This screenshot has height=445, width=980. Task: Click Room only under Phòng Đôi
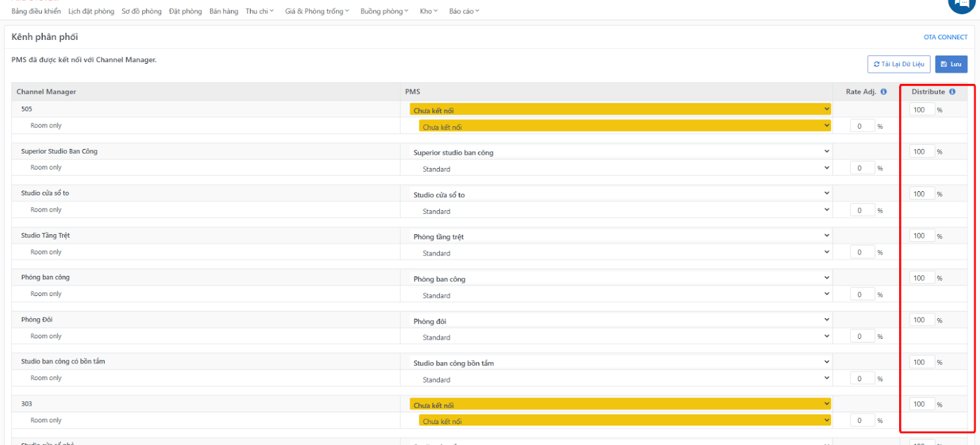click(46, 337)
